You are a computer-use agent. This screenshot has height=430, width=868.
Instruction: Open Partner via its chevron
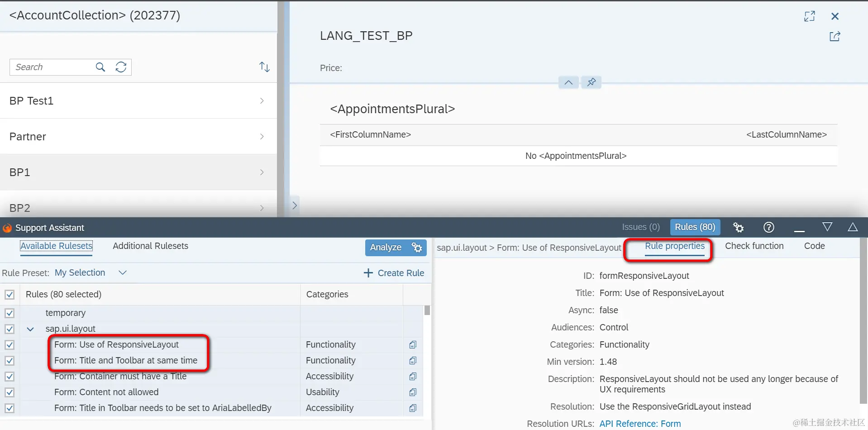click(262, 136)
